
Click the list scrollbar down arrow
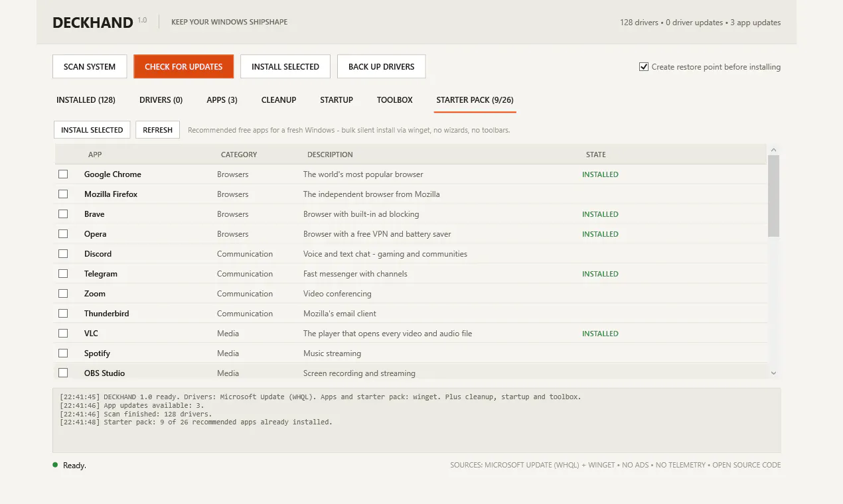click(774, 373)
